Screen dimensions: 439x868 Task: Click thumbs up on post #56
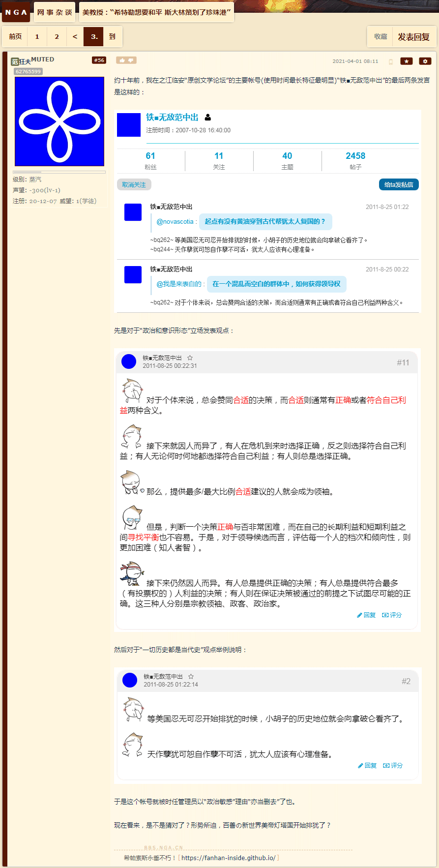tap(122, 60)
